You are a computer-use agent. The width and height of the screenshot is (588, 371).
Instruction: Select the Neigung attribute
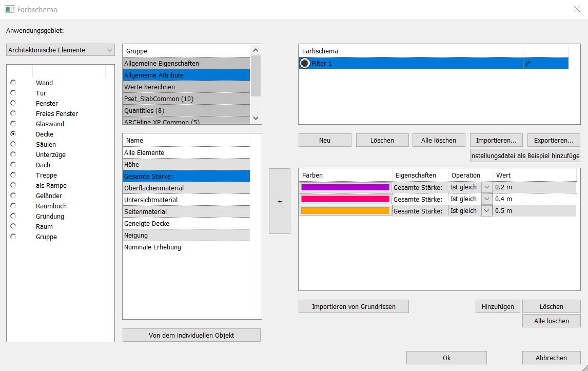point(186,235)
